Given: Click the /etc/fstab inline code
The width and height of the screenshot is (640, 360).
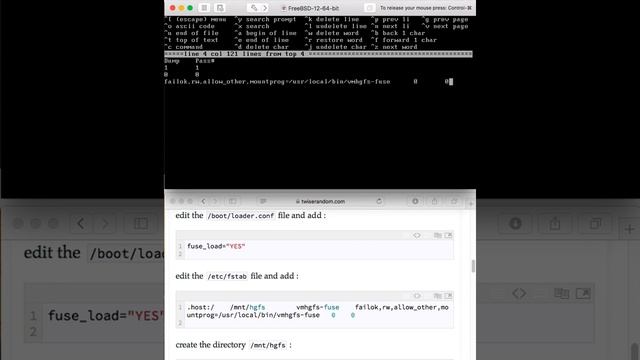Looking at the screenshot, I should tap(227, 276).
